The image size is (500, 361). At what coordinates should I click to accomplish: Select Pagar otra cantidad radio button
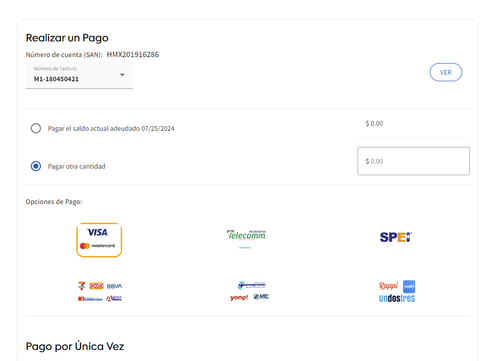tap(36, 166)
